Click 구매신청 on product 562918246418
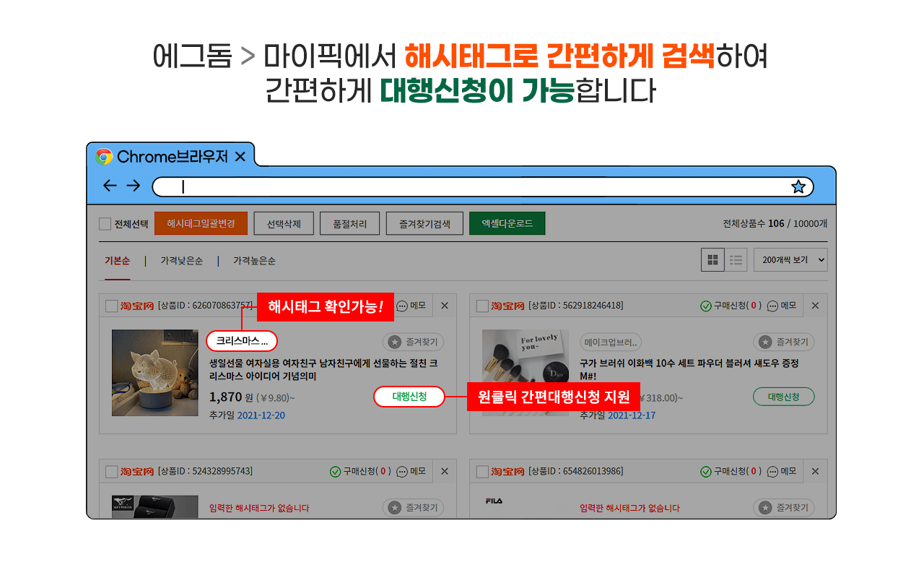Screen dimensions: 924x578 coord(731,306)
